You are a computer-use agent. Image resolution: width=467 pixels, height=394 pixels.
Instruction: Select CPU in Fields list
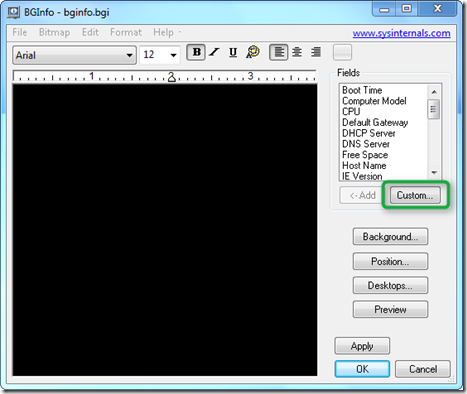351,111
